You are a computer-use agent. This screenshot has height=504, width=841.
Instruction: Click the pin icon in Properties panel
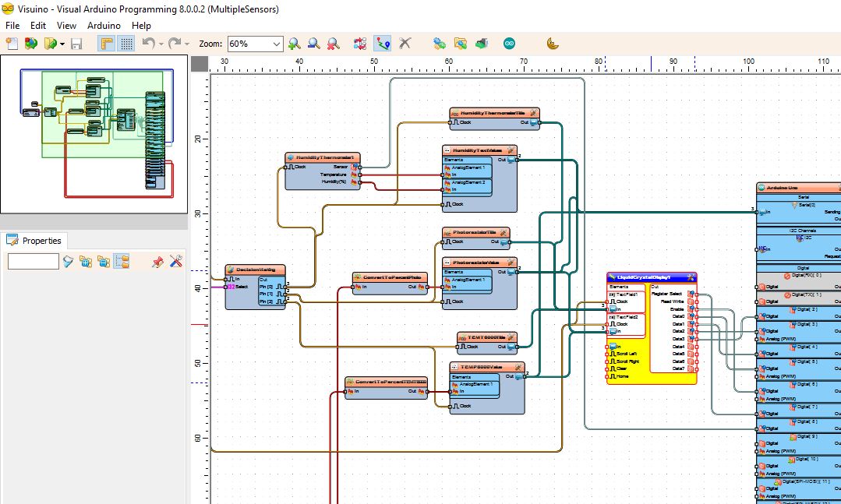coord(157,262)
